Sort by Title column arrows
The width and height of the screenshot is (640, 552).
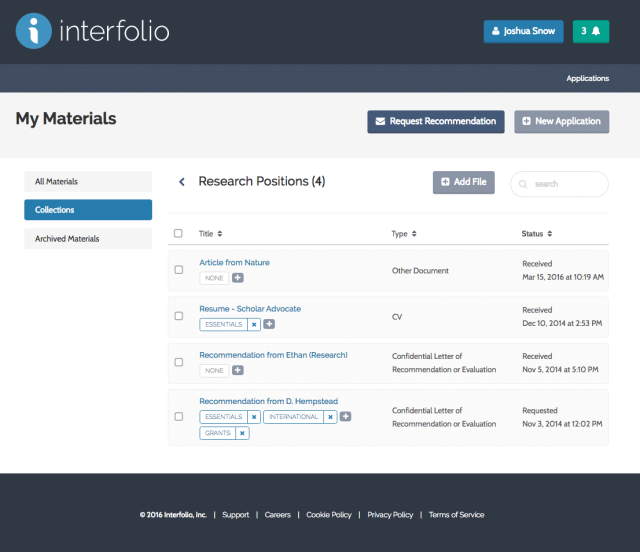coord(220,234)
